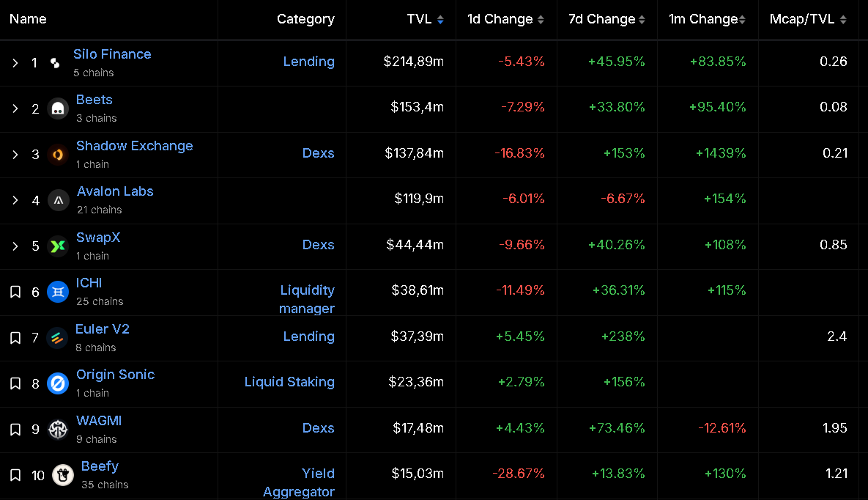The width and height of the screenshot is (868, 500).
Task: Open the Origin Sonic protocol link
Action: click(x=115, y=375)
